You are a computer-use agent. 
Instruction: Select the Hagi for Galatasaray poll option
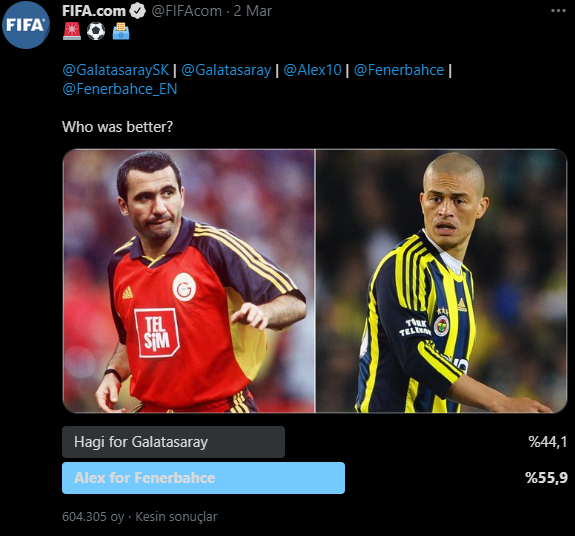point(173,442)
